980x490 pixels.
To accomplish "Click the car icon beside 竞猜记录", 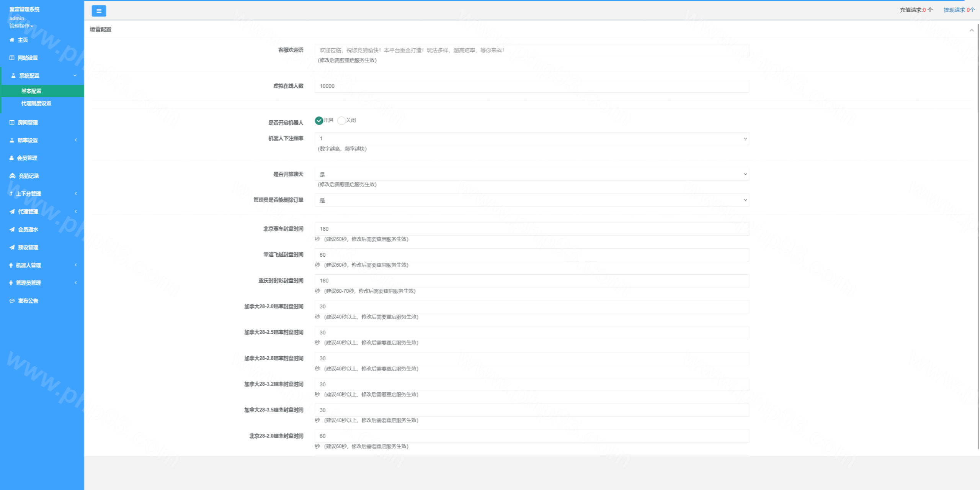I will [12, 176].
